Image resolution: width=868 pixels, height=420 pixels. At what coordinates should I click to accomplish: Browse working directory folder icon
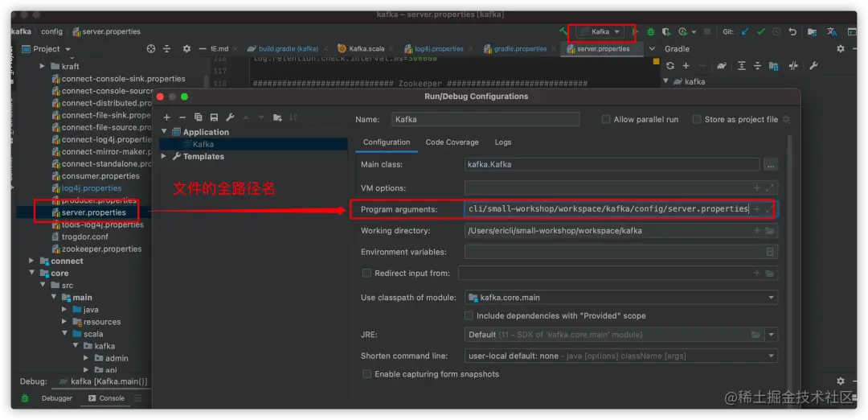[x=769, y=230]
